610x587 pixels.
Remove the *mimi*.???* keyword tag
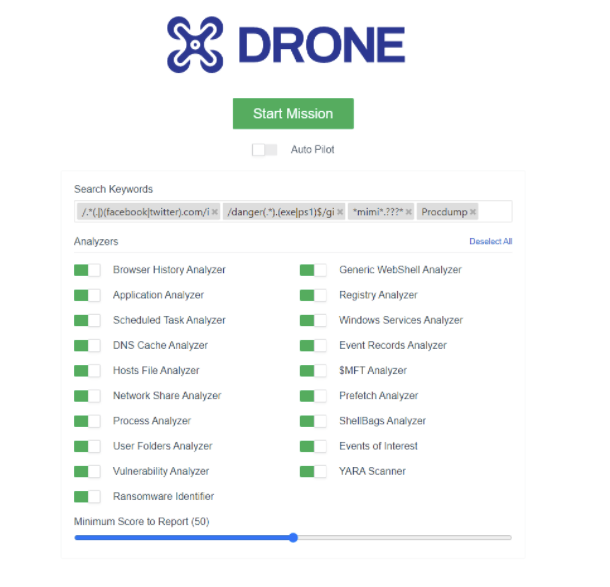pyautogui.click(x=408, y=212)
